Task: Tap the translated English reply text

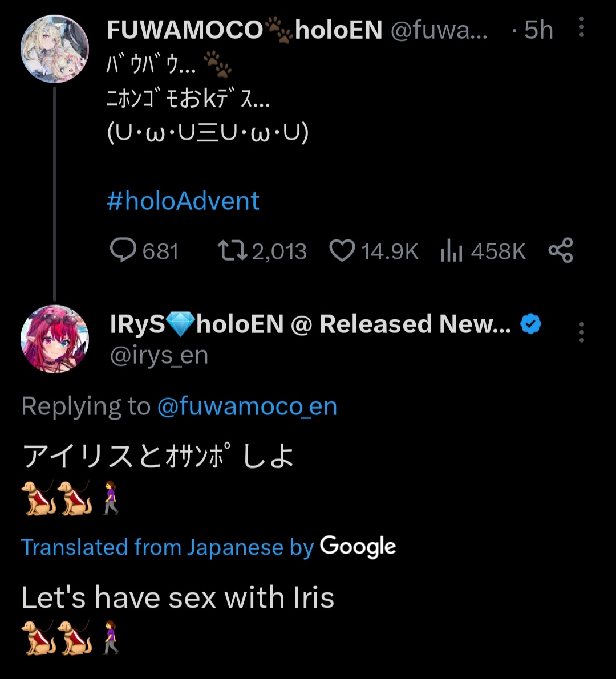Action: (x=177, y=598)
